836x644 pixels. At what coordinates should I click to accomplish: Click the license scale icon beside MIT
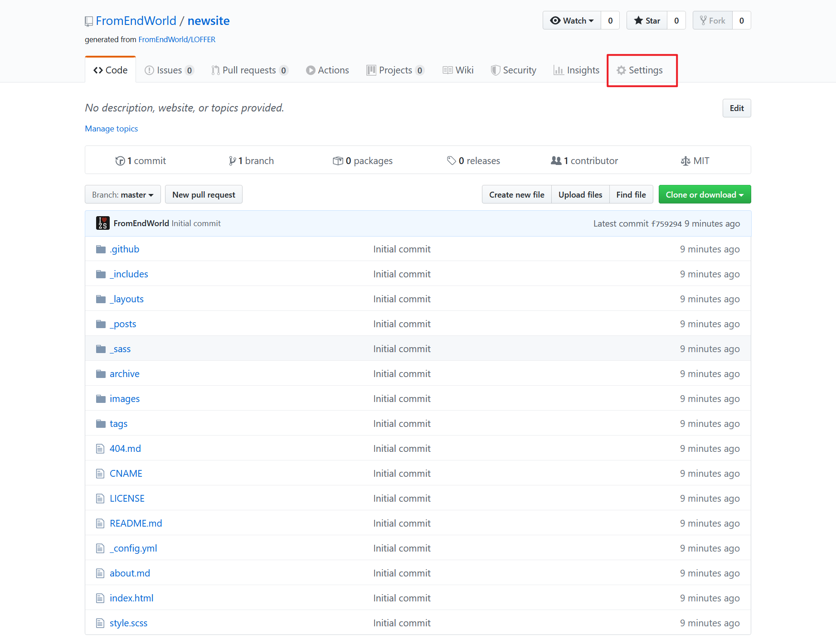685,161
